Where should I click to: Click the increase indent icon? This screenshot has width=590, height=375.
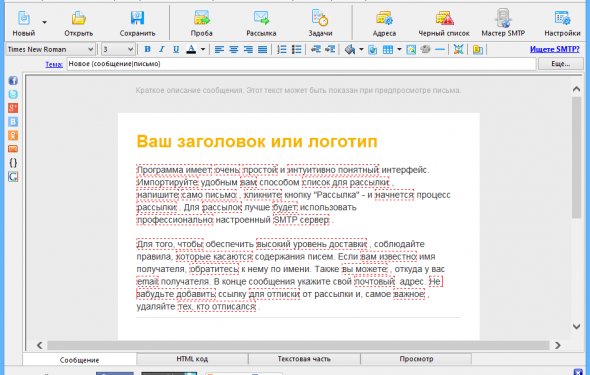pyautogui.click(x=330, y=49)
